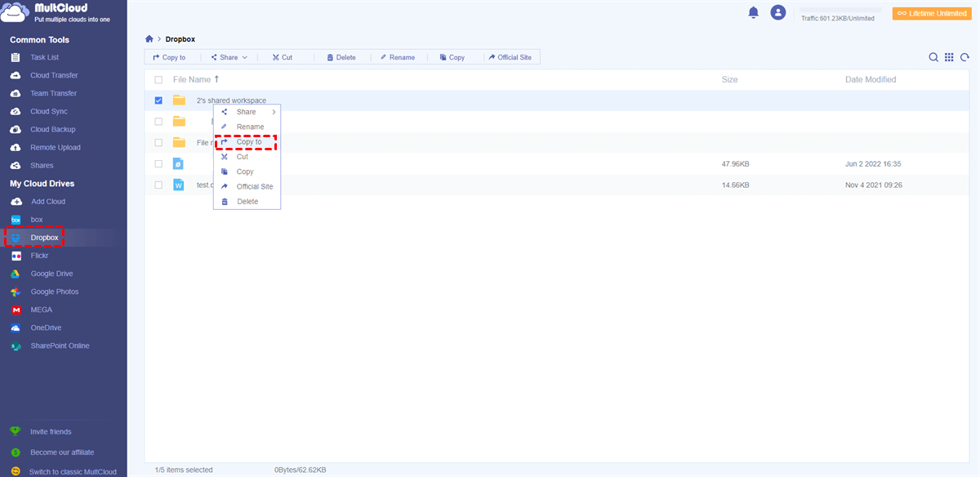Open the user account avatar icon

[778, 12]
